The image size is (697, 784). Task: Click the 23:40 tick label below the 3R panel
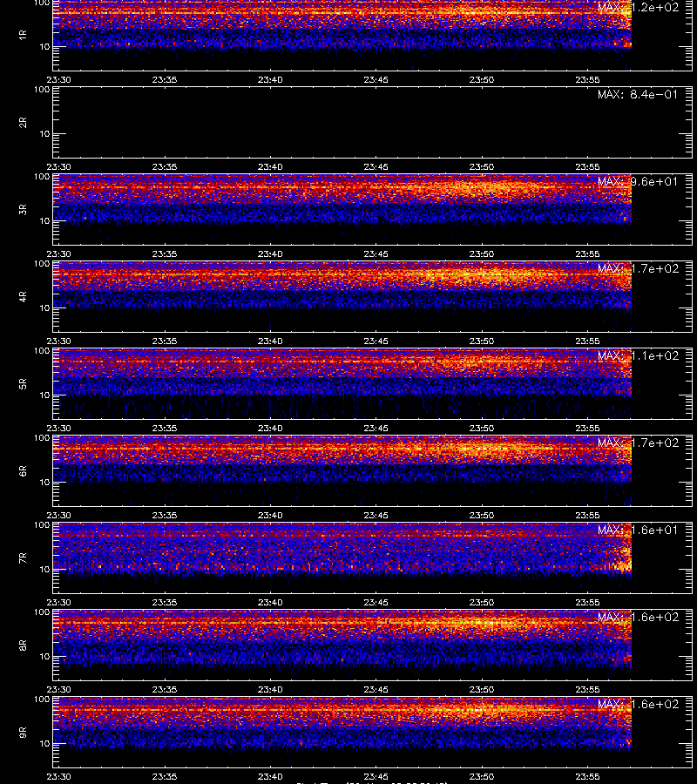coord(270,253)
